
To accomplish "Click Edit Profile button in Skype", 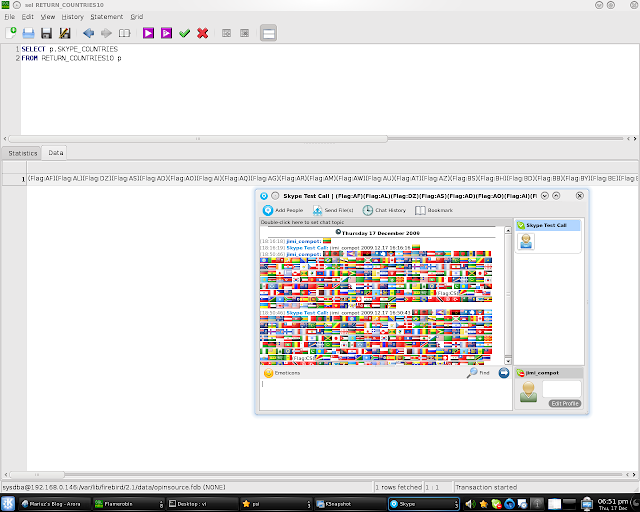I will pos(565,403).
